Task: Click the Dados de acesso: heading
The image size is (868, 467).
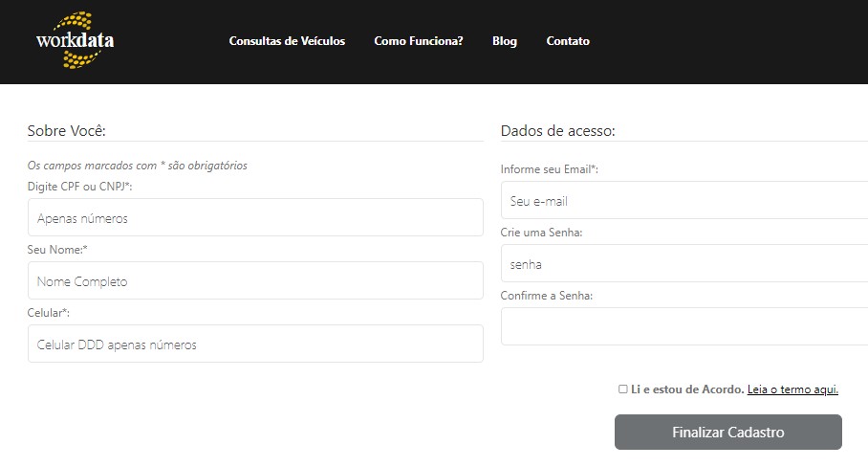Action: click(x=558, y=131)
